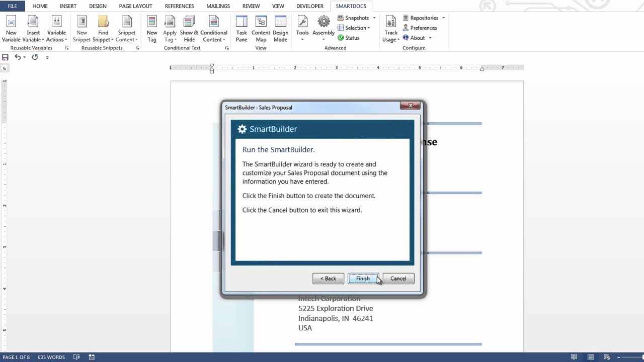Click the green Status checkmark icon
Image resolution: width=644 pixels, height=362 pixels.
341,38
